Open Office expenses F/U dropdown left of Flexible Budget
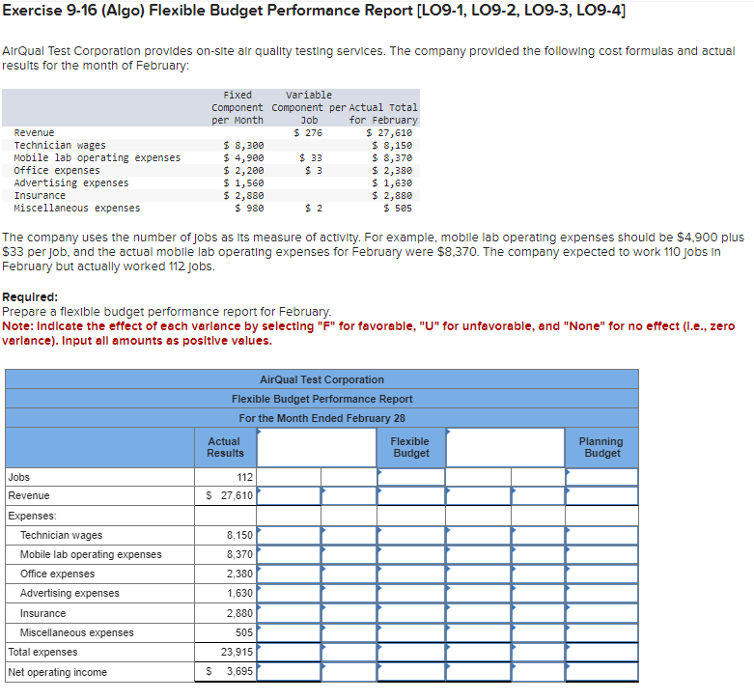The height and width of the screenshot is (700, 754). (x=349, y=574)
